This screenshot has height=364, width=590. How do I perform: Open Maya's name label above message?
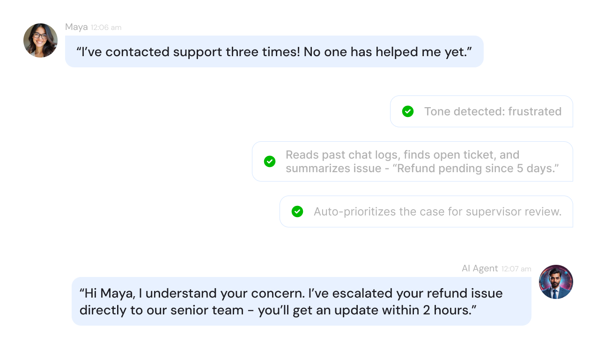click(76, 27)
